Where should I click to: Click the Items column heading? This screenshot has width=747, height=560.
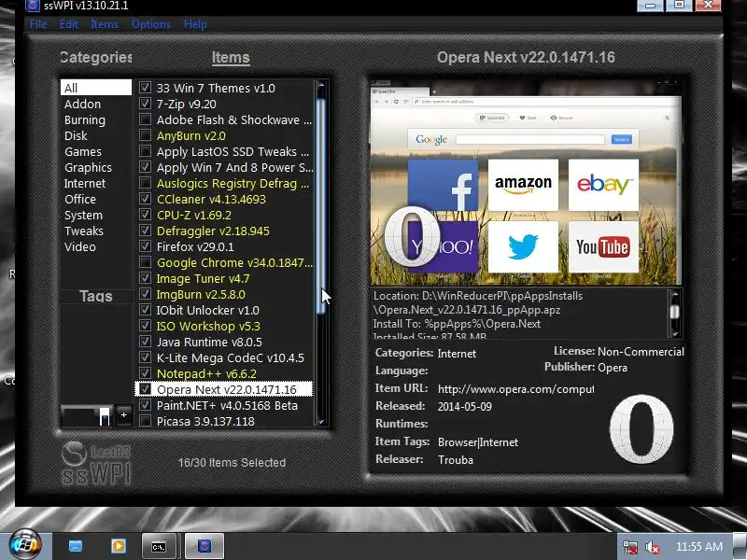[x=231, y=58]
